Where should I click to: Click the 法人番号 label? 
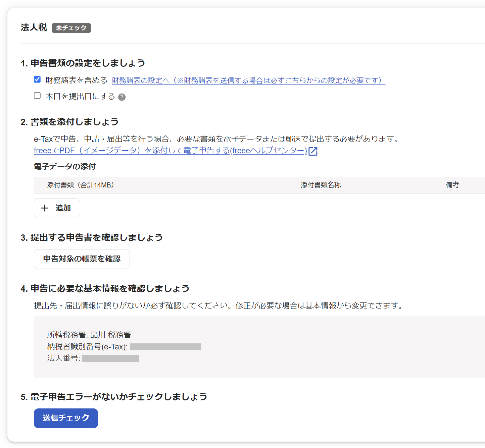point(64,358)
